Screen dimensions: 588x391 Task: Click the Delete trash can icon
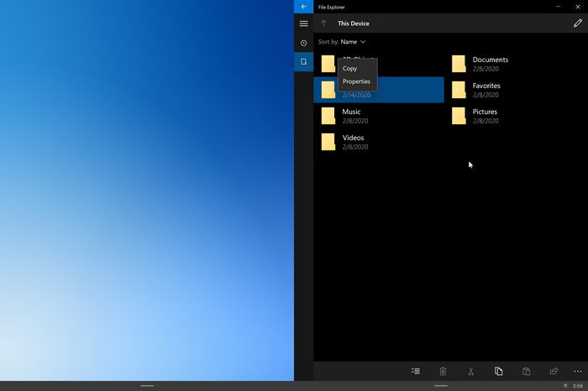click(443, 371)
